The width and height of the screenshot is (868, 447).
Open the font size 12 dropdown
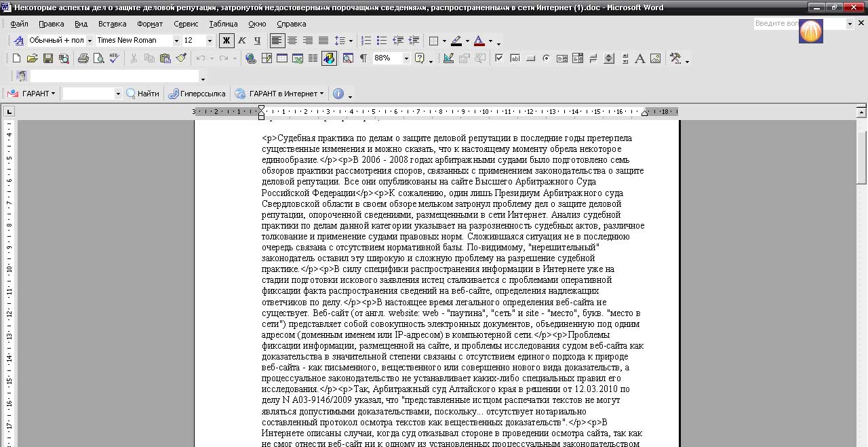[x=210, y=41]
